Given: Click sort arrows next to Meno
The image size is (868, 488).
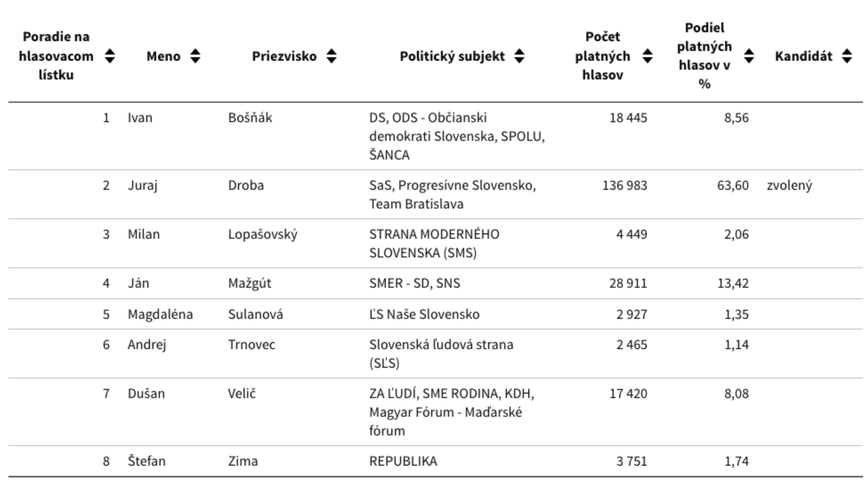Looking at the screenshot, I should pos(195,56).
